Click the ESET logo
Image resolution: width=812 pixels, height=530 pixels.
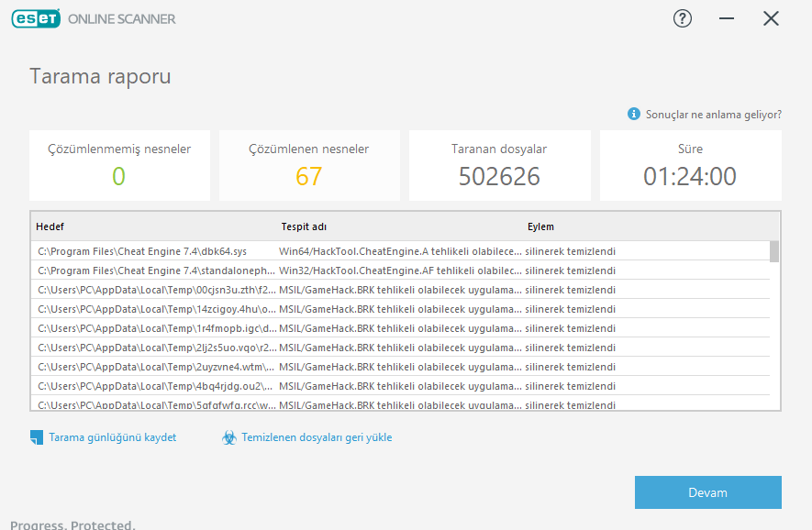(36, 18)
